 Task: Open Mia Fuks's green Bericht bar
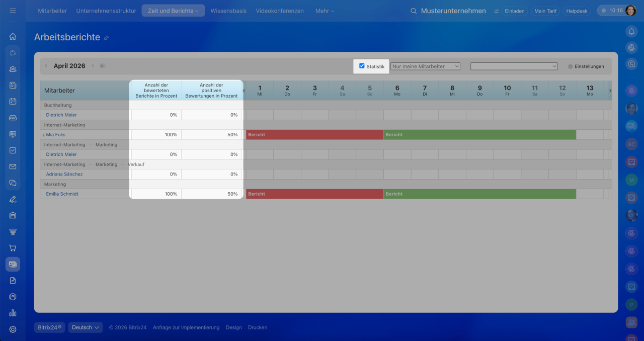point(479,135)
